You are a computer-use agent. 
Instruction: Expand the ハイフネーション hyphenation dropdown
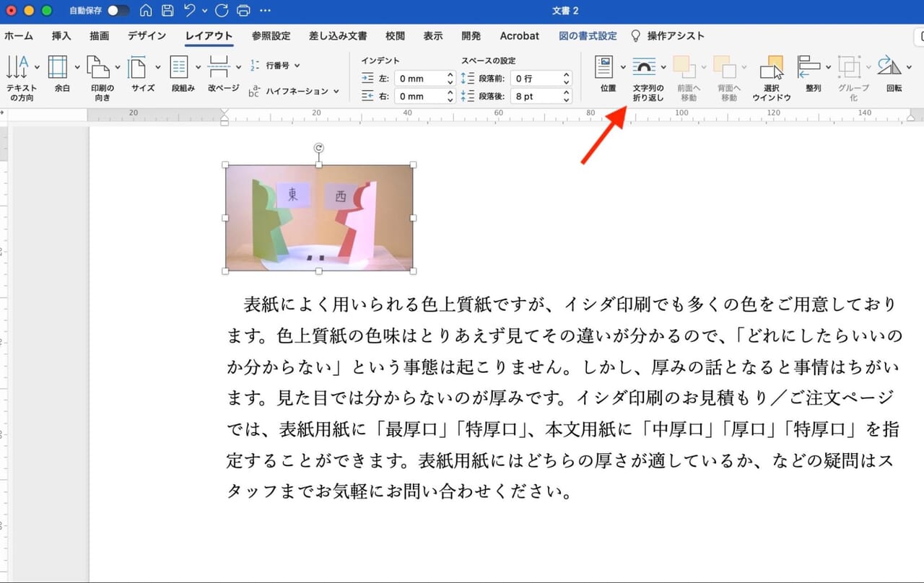coord(336,91)
